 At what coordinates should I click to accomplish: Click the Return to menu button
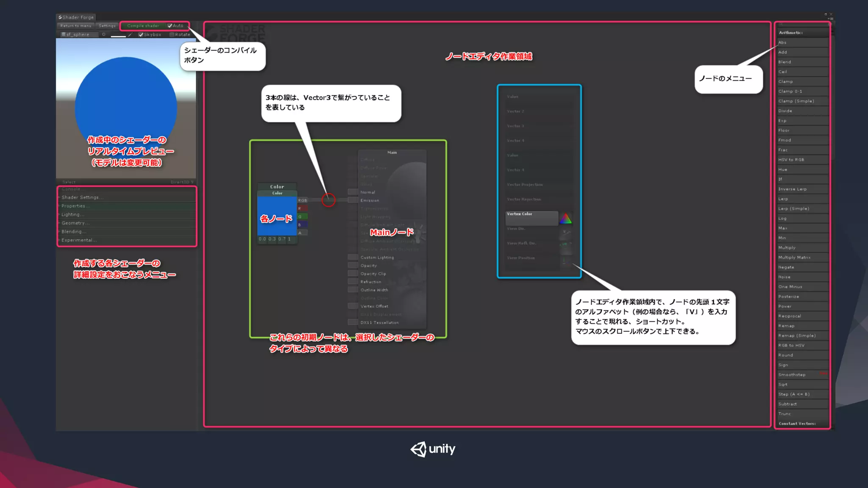(x=75, y=26)
